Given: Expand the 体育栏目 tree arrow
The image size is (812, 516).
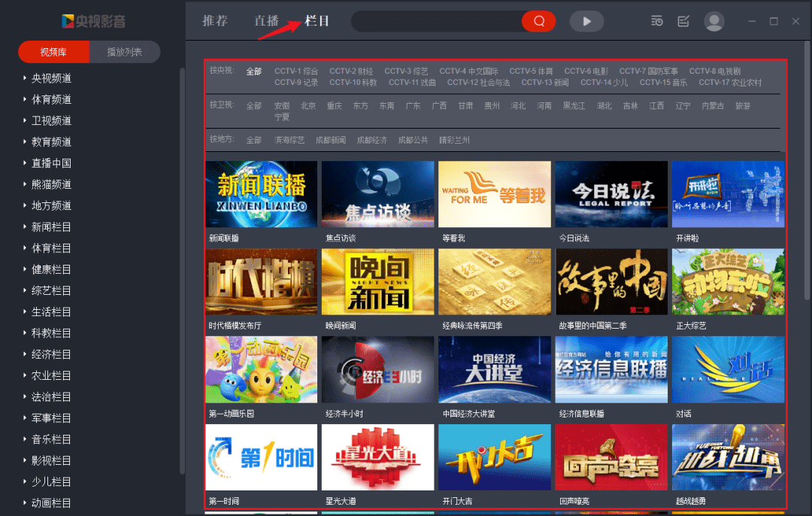Looking at the screenshot, I should (24, 247).
